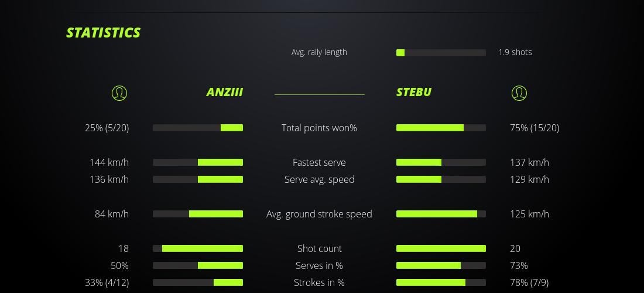
Task: Click ANZIII's shot count bar
Action: [198, 248]
